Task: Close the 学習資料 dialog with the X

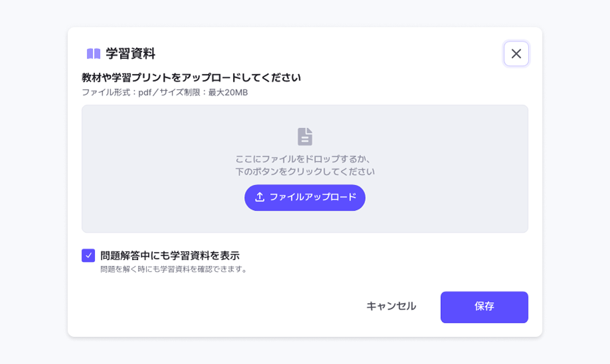Action: [x=516, y=54]
